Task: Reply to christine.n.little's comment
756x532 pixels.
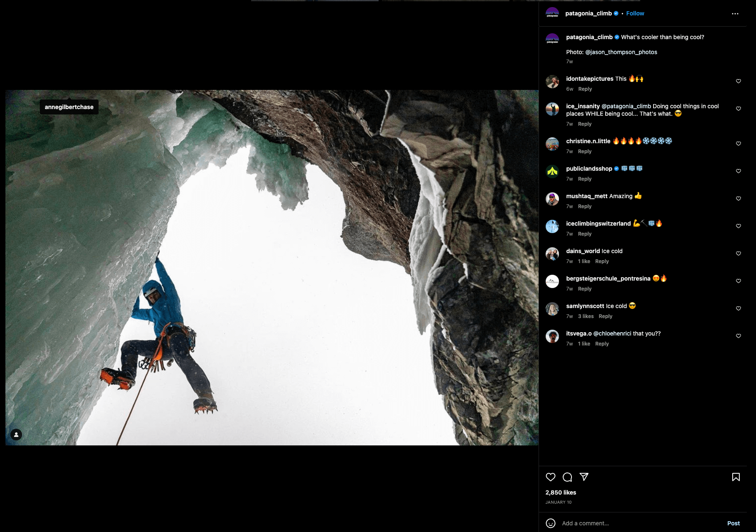Action: pos(584,152)
